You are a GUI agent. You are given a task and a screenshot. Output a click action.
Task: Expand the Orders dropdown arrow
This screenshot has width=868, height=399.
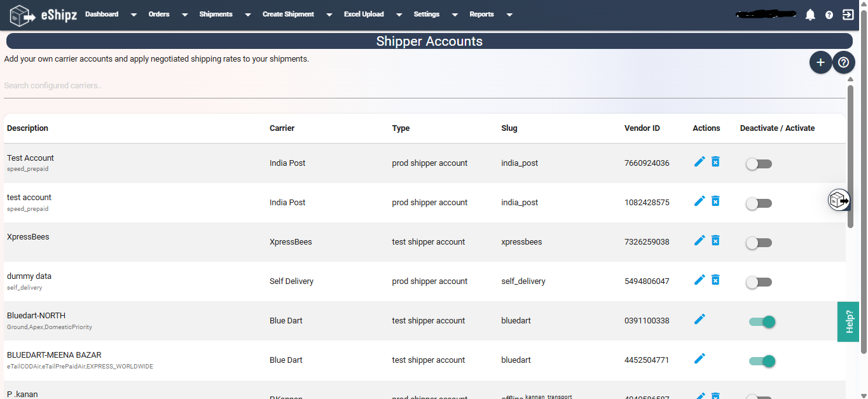tap(184, 15)
